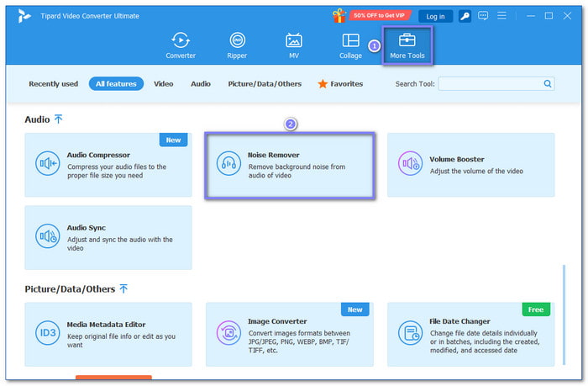This screenshot has height=386, width=588.
Task: Filter tools by Picture/Data/Others
Action: pyautogui.click(x=265, y=84)
